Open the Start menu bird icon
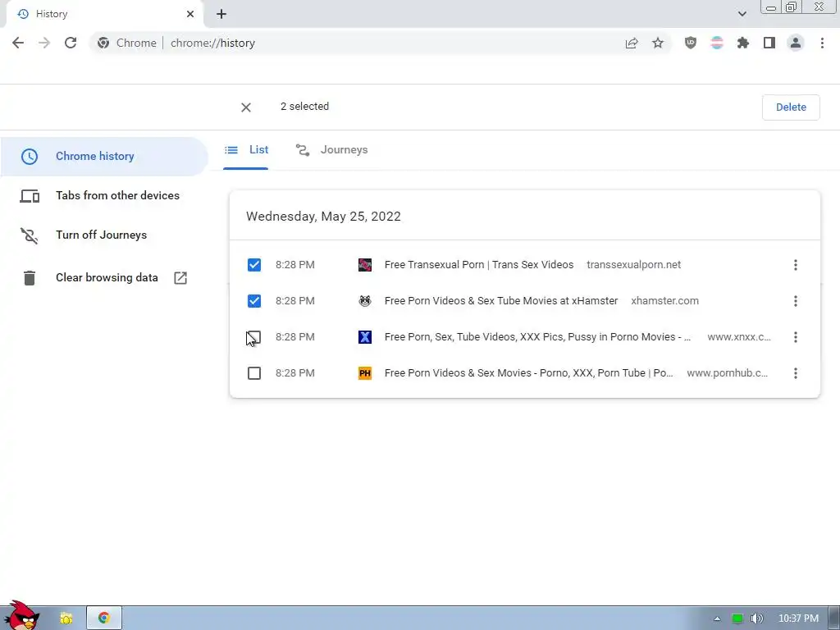The width and height of the screenshot is (840, 630). click(21, 616)
